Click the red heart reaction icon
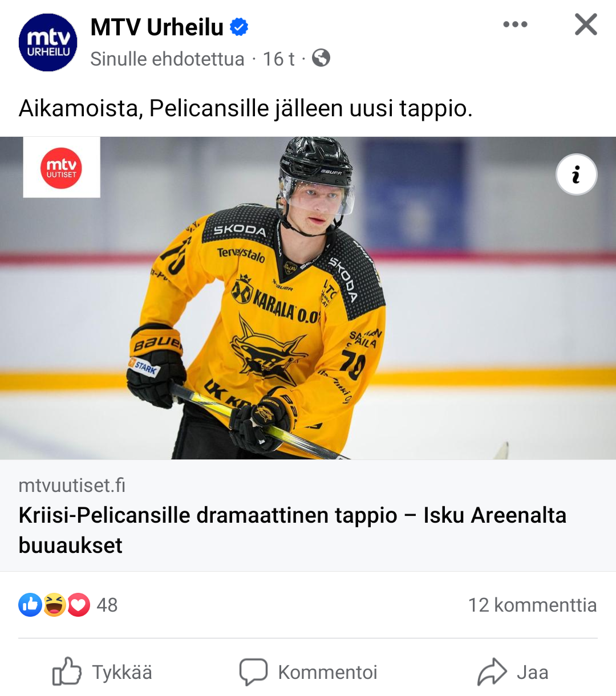616x696 pixels. [79, 605]
